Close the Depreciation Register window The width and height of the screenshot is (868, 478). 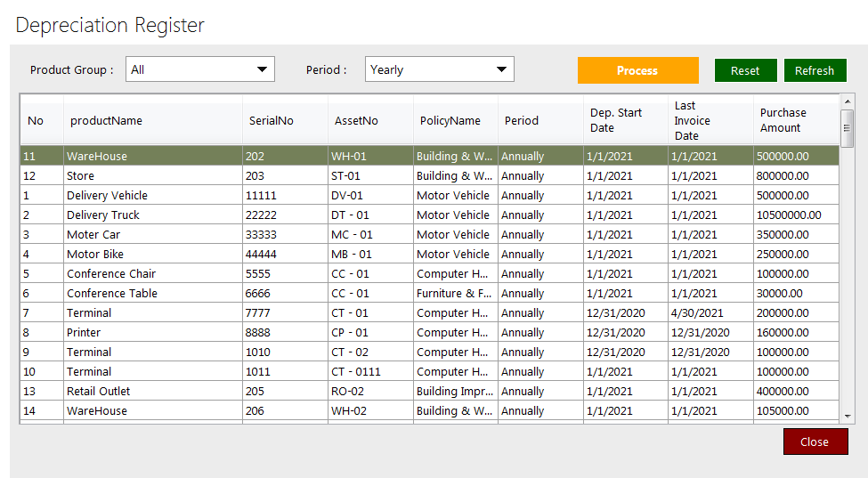point(815,442)
